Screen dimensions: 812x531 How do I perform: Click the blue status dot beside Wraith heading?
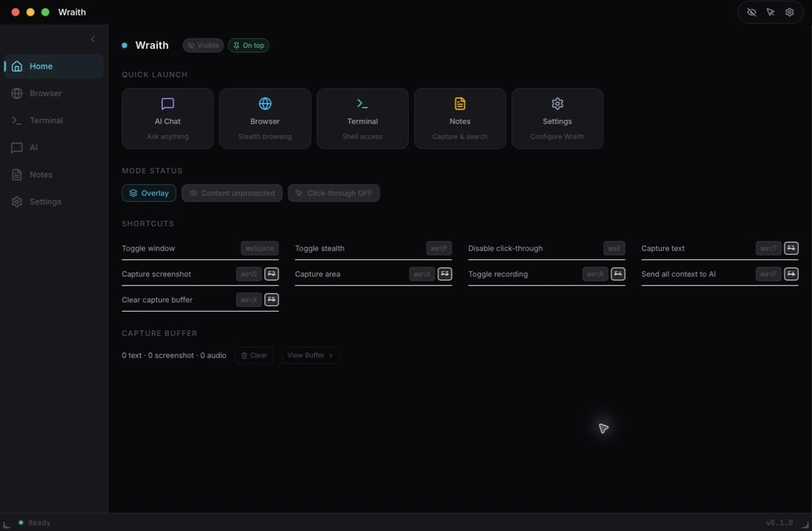[124, 46]
